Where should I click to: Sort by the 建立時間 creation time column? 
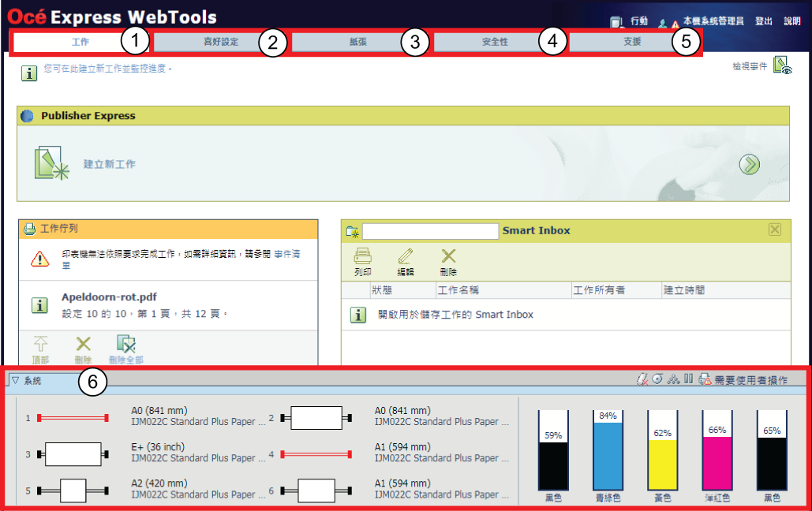(684, 290)
